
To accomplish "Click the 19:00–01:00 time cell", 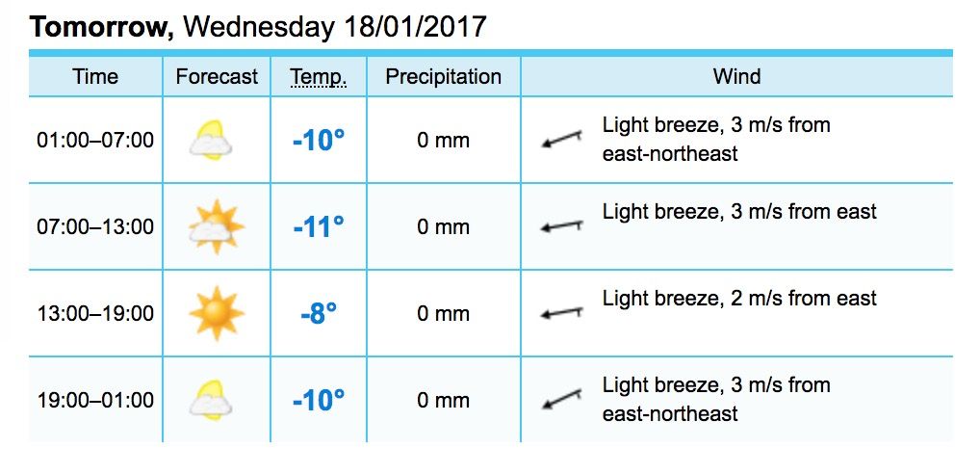I will pos(95,400).
